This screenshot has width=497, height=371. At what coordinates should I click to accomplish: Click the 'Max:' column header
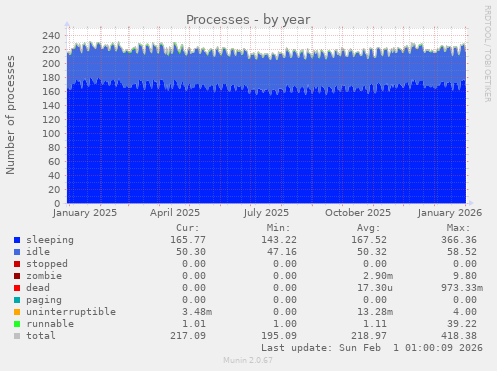pyautogui.click(x=458, y=228)
